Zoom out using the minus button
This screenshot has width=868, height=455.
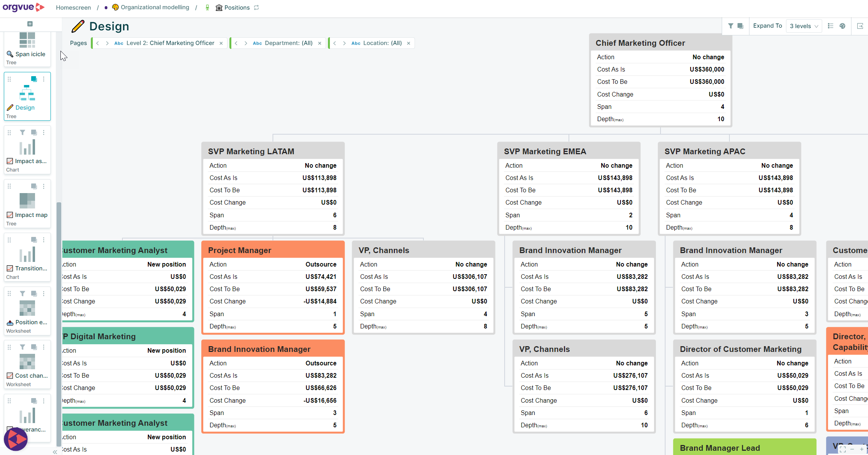tap(852, 449)
